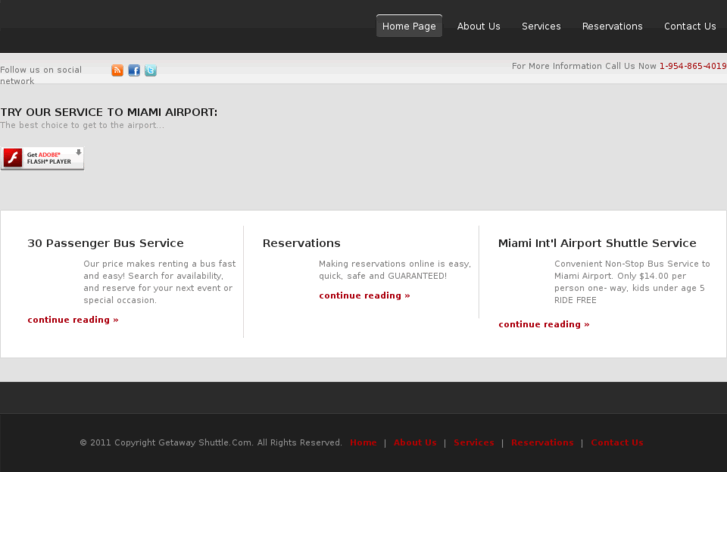Continue reading about Reservations
The image size is (727, 545).
coord(364,296)
